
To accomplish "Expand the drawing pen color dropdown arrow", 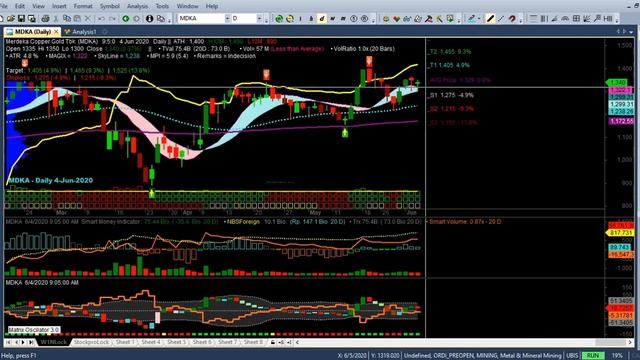I will tap(479, 18).
